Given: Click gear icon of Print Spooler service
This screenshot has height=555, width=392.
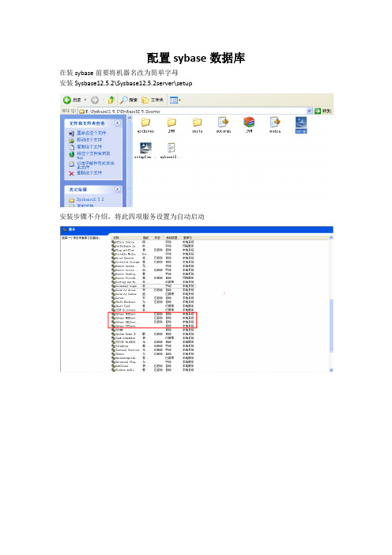Looking at the screenshot, I should [x=114, y=258].
